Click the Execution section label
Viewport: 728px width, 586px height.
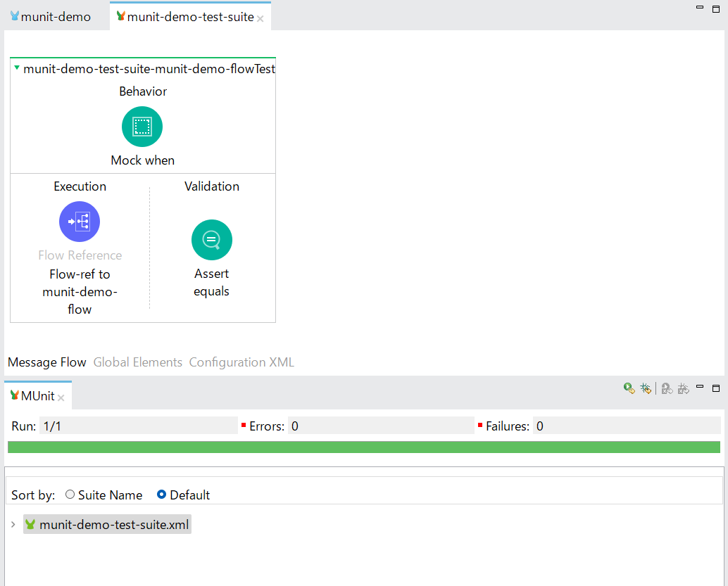pos(80,186)
